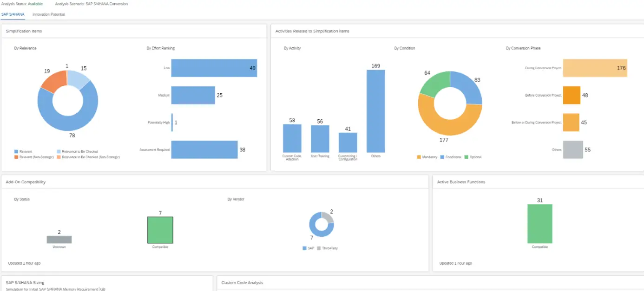Click the Compatible bar showing 31 business functions

(539, 223)
